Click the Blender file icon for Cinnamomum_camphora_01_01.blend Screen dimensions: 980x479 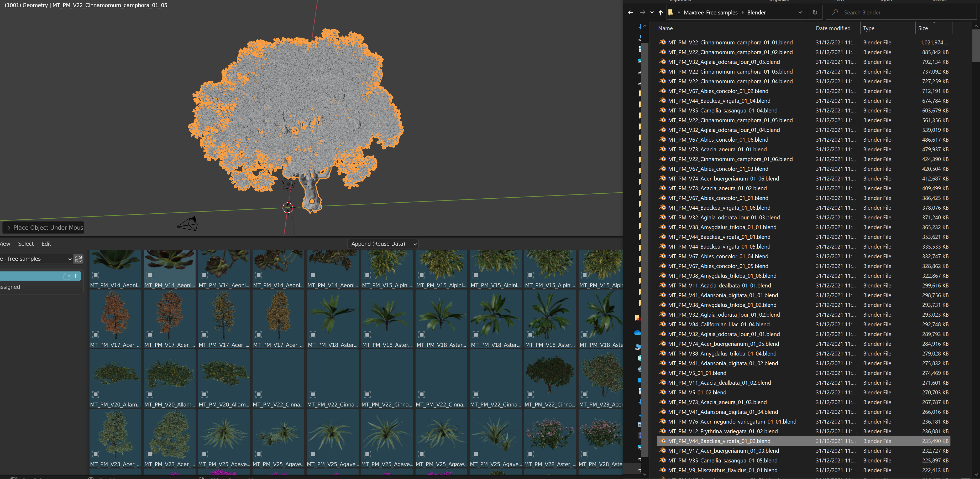662,42
